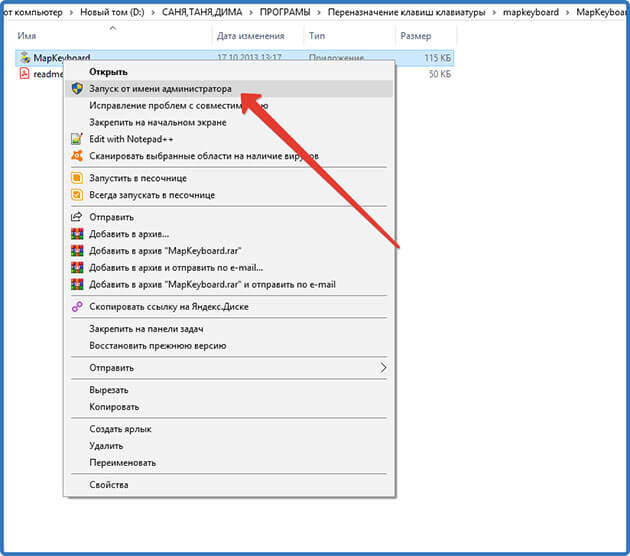Click WinRAR icon beside Добавить в архив "MapKeyboard.rar"

coord(77,251)
